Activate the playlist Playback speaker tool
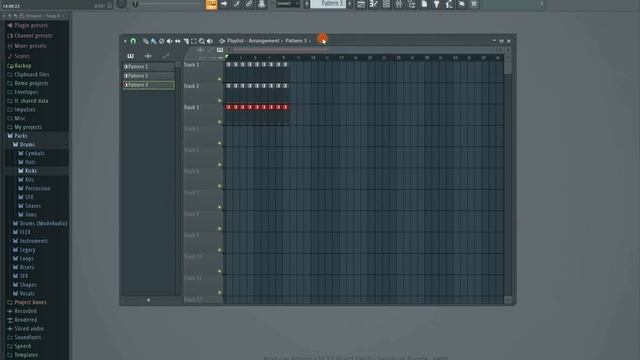Viewport: 640px width, 360px height. click(x=210, y=41)
